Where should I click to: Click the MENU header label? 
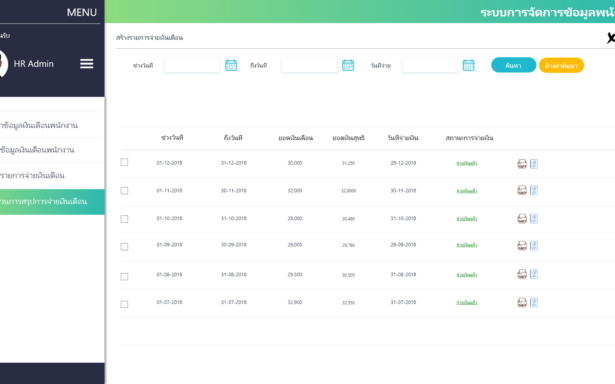82,13
